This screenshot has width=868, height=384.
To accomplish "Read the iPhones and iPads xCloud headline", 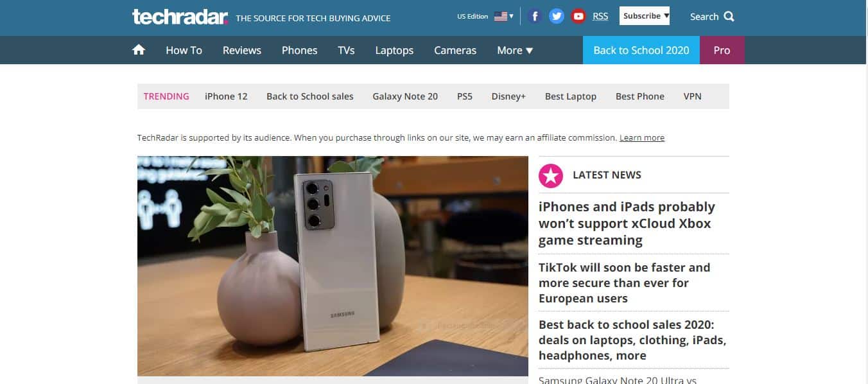I will (627, 223).
